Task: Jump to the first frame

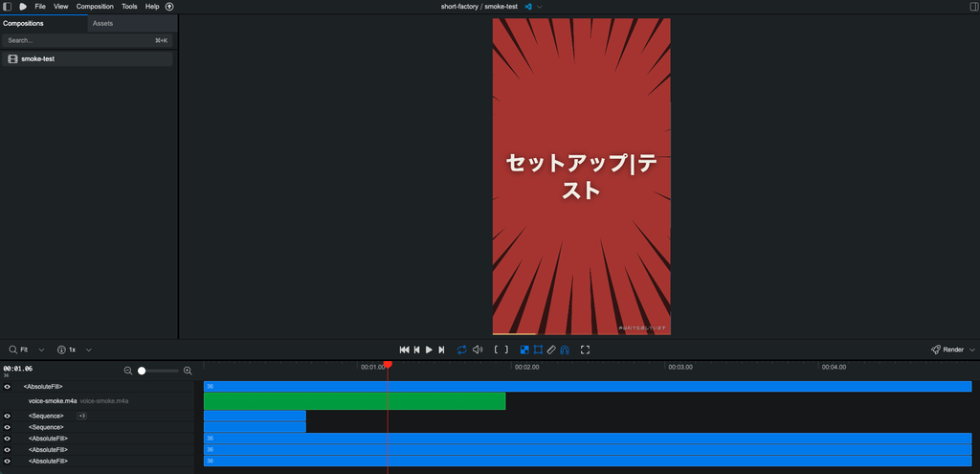Action: [405, 350]
